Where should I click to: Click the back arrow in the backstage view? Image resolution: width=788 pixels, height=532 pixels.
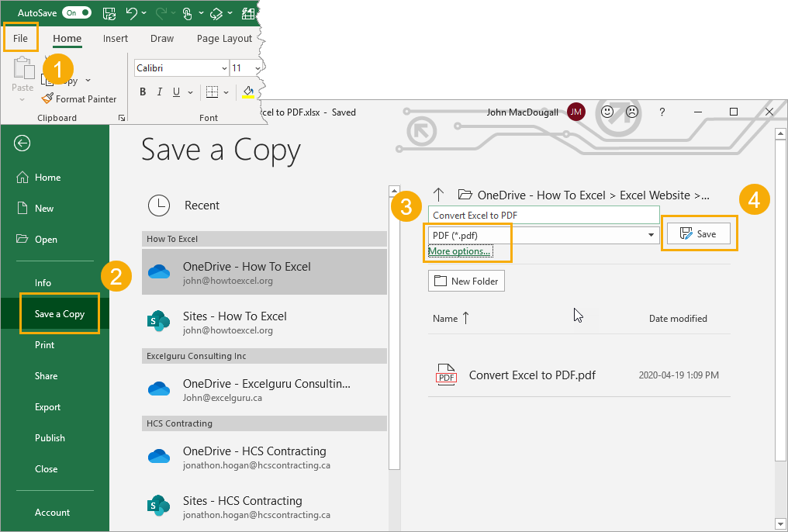tap(22, 143)
